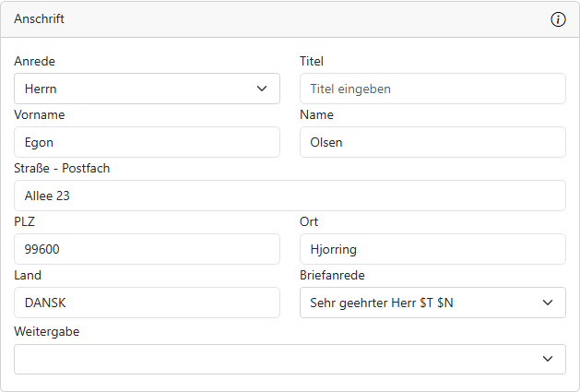Click the Weitergabe label text
The width and height of the screenshot is (580, 392).
pyautogui.click(x=47, y=331)
